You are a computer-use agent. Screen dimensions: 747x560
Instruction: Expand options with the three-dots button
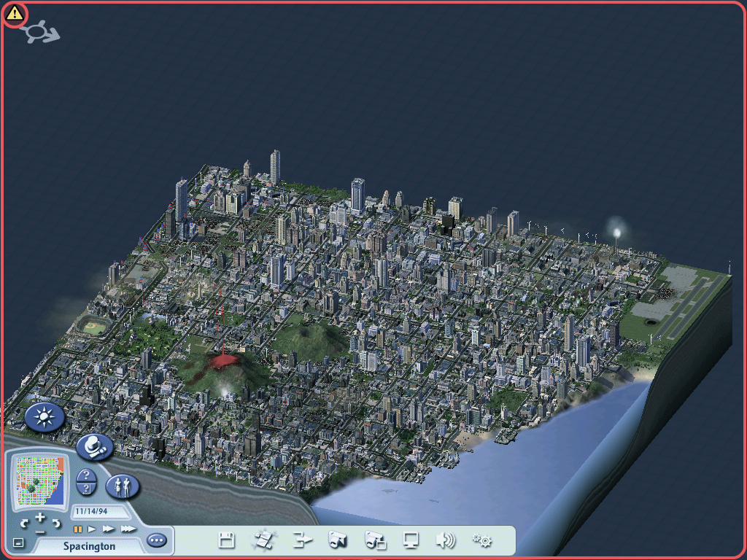tap(156, 540)
